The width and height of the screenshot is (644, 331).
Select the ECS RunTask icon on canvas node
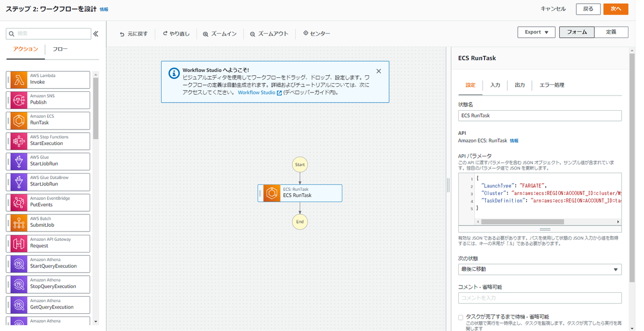click(x=272, y=193)
